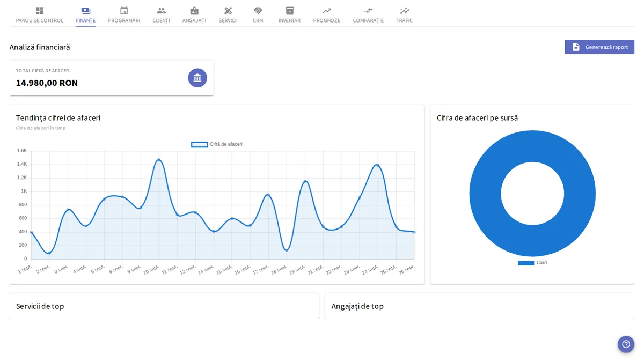
Task: Click the Generează raport button
Action: [x=599, y=47]
